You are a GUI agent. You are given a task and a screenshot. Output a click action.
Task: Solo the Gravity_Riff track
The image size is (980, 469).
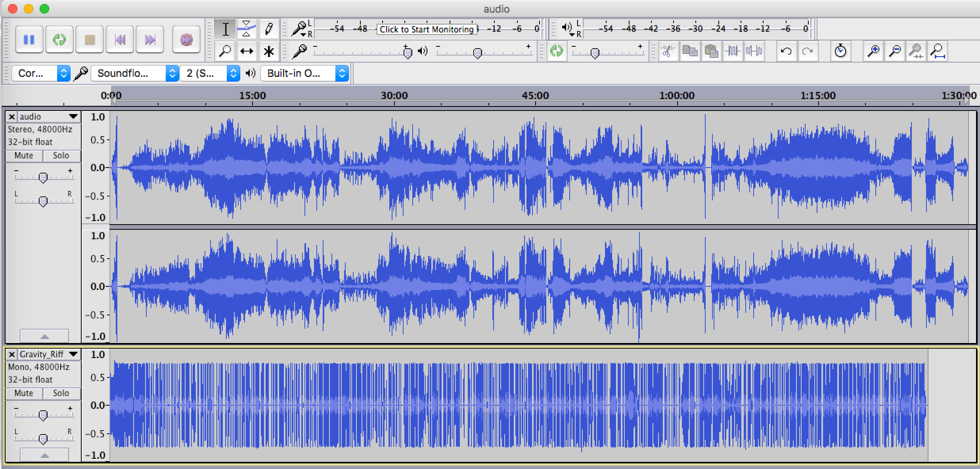61,393
